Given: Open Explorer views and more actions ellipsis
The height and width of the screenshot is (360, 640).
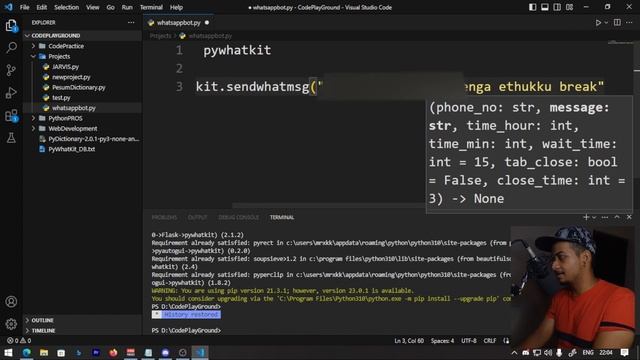Looking at the screenshot, I should tap(131, 22).
